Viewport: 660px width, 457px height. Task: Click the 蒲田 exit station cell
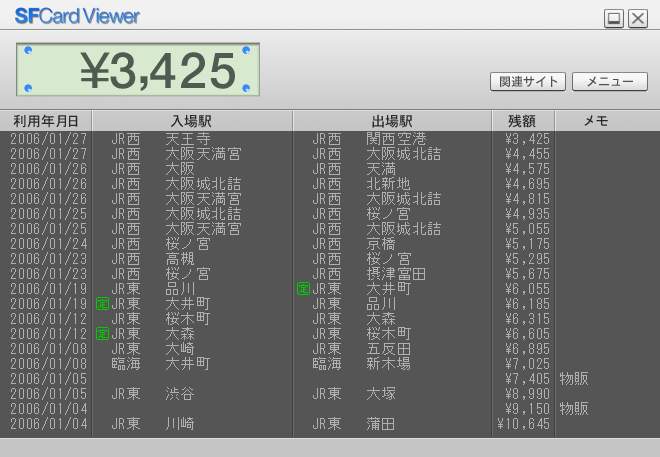tap(381, 424)
